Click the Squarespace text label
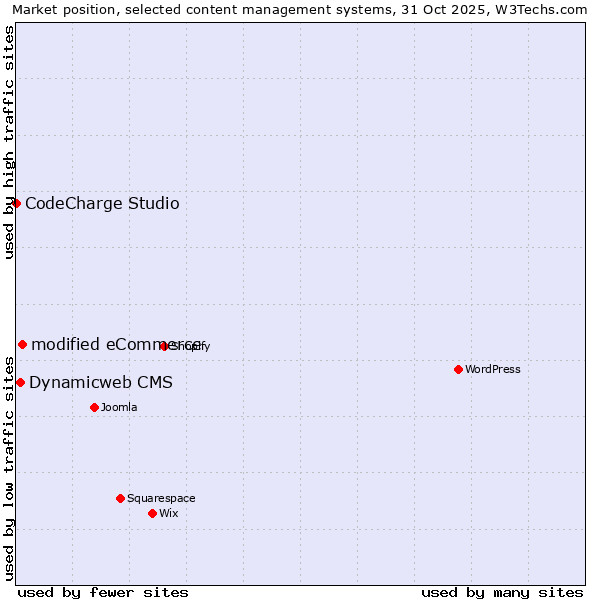The height and width of the screenshot is (600, 600). point(161,498)
